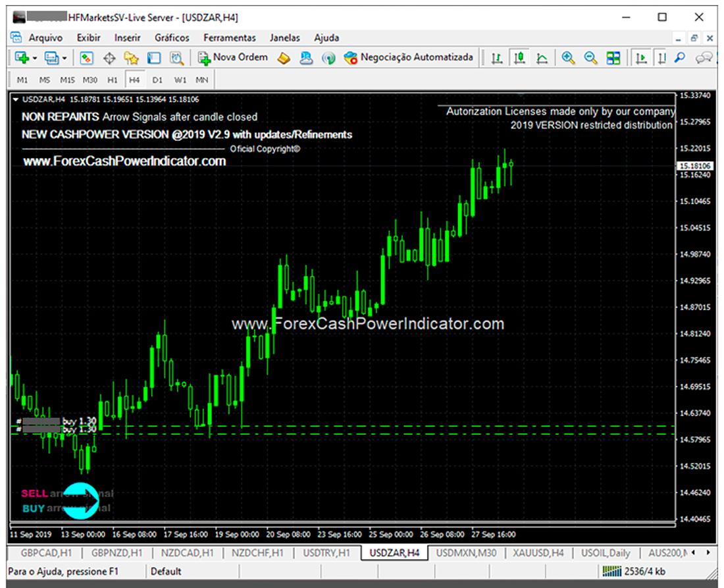Toggle Negociação Automatizada
This screenshot has width=724, height=588.
[408, 58]
